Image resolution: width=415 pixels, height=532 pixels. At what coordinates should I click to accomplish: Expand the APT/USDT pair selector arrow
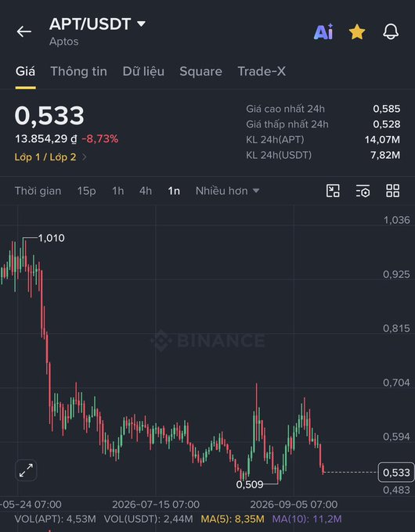(x=141, y=23)
